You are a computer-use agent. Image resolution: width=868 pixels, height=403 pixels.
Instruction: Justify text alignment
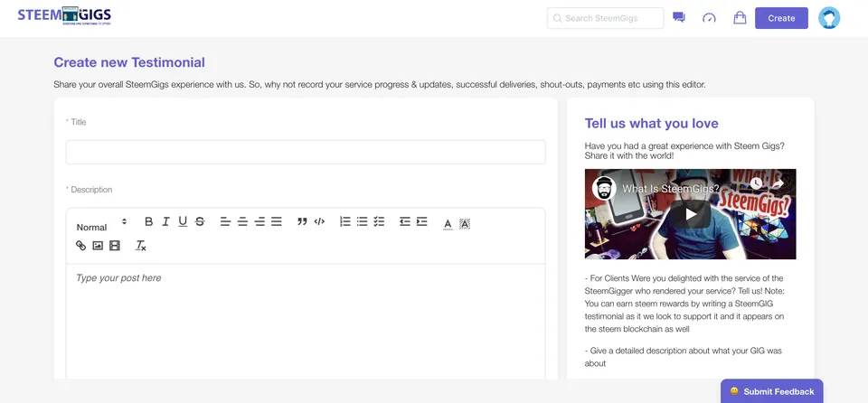[277, 221]
